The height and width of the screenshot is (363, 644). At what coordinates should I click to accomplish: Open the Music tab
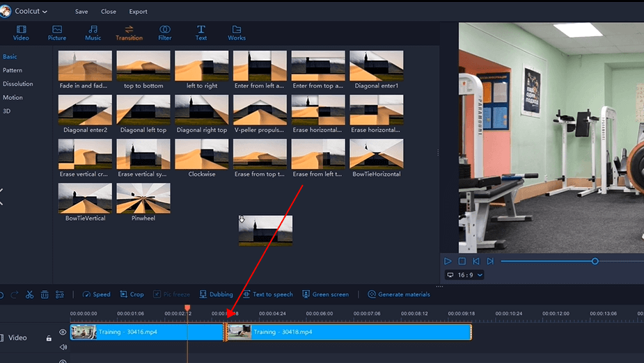click(x=93, y=33)
